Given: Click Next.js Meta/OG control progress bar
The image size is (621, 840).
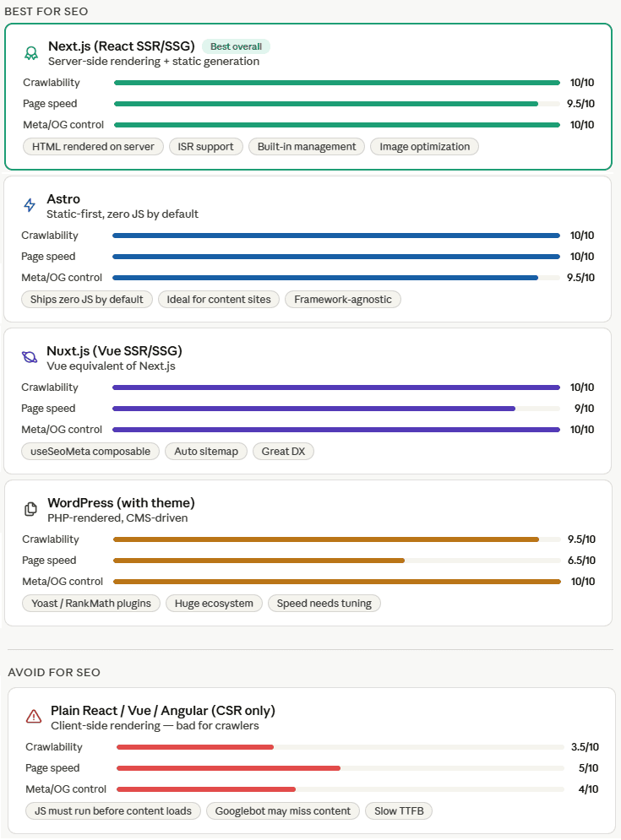Looking at the screenshot, I should coord(337,125).
